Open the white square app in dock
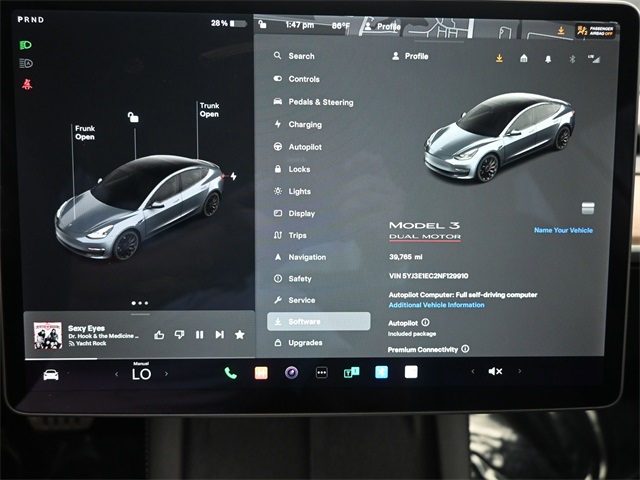Screen dimensions: 640x480 (x=411, y=372)
